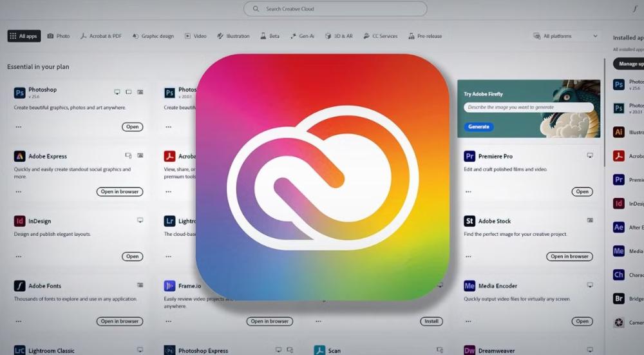Click the Adobe Express app icon
Screen dimensions: 644x355
point(19,156)
